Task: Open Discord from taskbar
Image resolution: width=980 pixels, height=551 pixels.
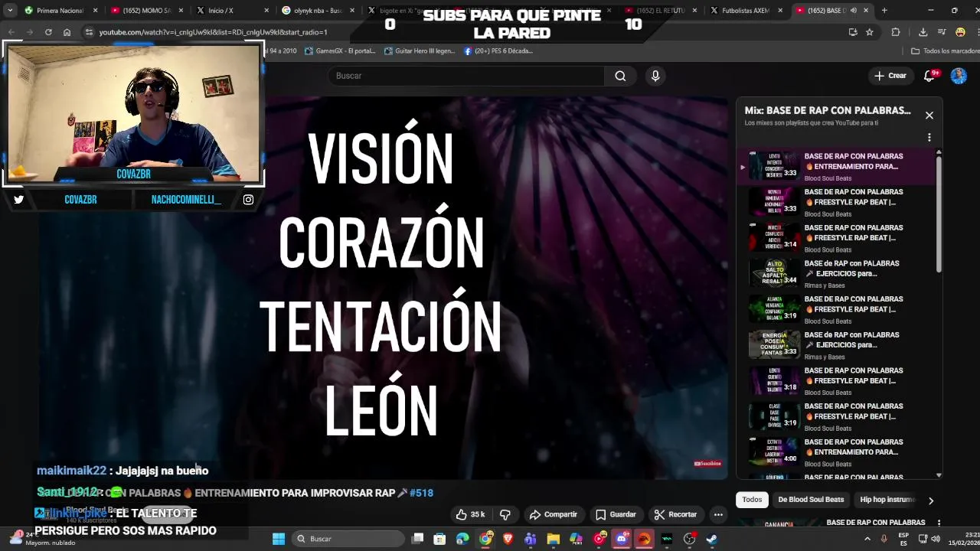Action: (x=621, y=539)
